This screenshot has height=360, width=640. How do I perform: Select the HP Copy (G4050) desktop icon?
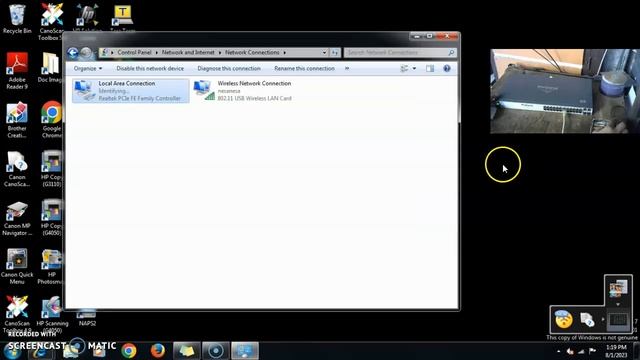51,218
